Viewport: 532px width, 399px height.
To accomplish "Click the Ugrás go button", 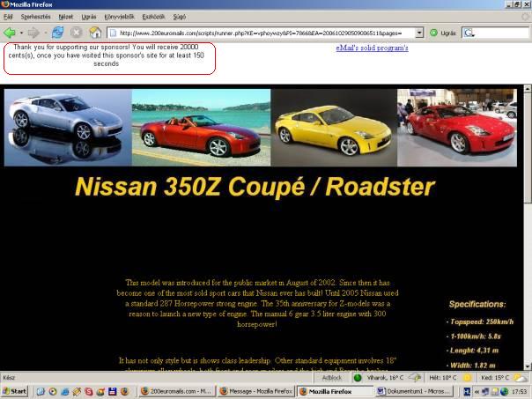I will point(442,33).
